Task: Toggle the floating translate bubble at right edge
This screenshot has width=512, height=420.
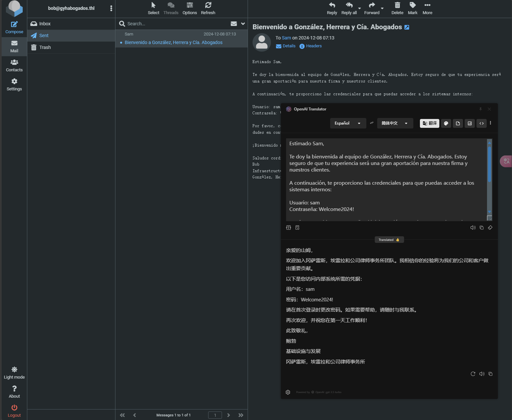Action: 506,161
